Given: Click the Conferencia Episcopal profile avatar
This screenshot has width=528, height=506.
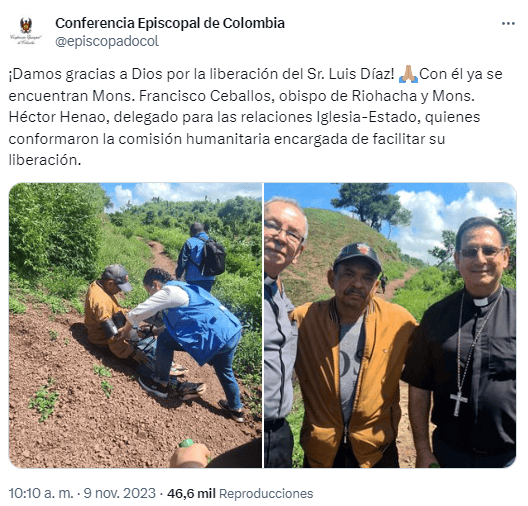Looking at the screenshot, I should pyautogui.click(x=26, y=31).
